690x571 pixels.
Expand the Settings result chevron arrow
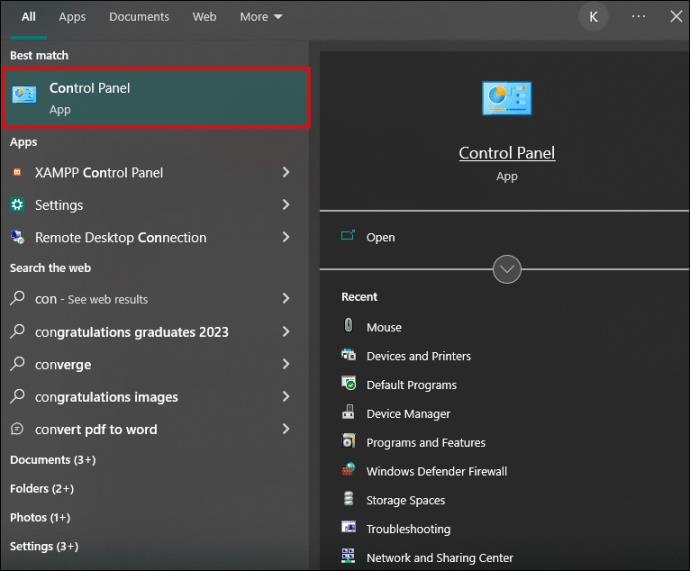click(x=286, y=205)
